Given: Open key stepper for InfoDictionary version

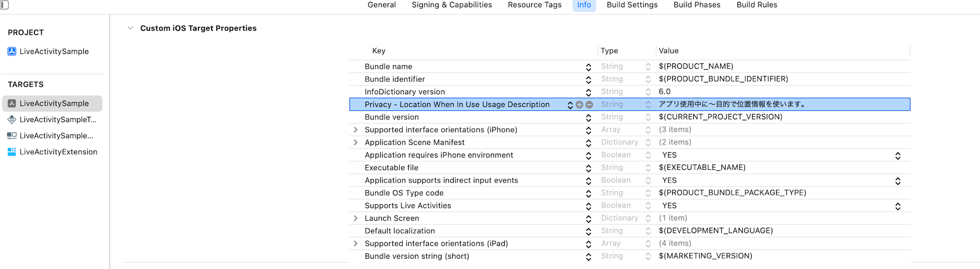Looking at the screenshot, I should (588, 92).
